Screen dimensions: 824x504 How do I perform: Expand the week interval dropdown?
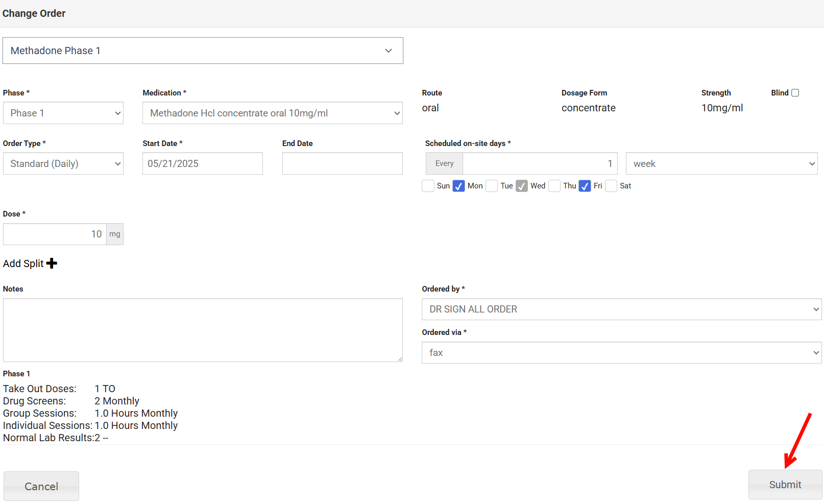721,163
